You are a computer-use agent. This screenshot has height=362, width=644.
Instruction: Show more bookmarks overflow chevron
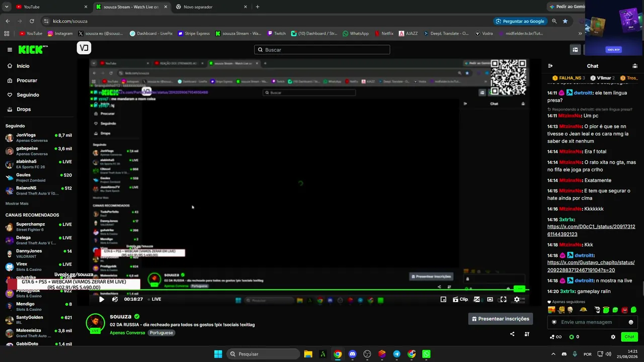(x=580, y=34)
